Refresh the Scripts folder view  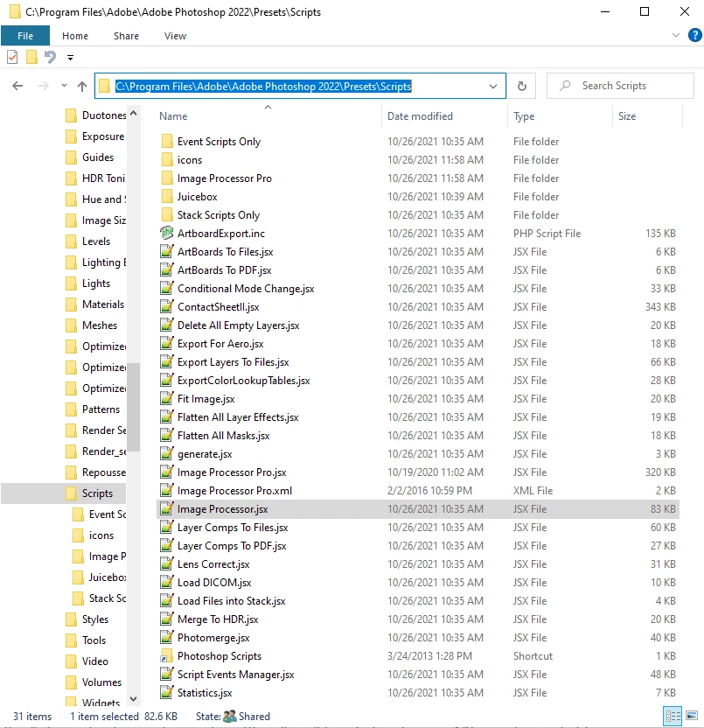tap(521, 86)
